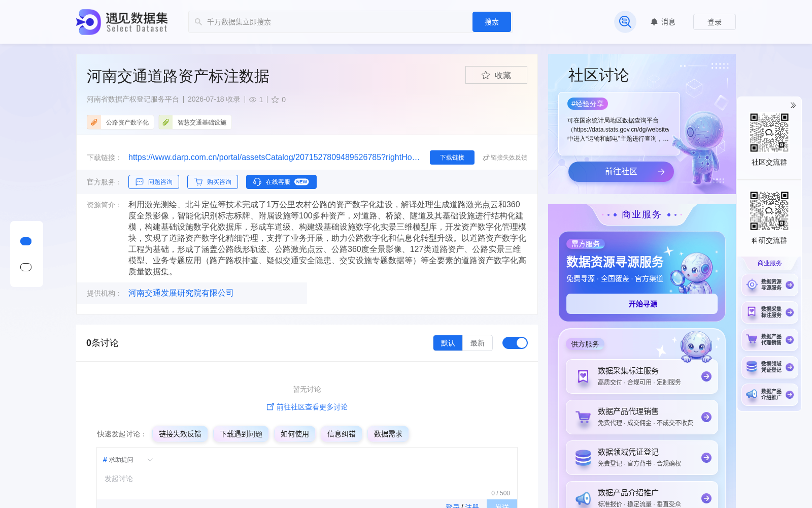Viewport: 812px width, 508px height.
Task: Open the 消息 notification bell
Action: [654, 22]
